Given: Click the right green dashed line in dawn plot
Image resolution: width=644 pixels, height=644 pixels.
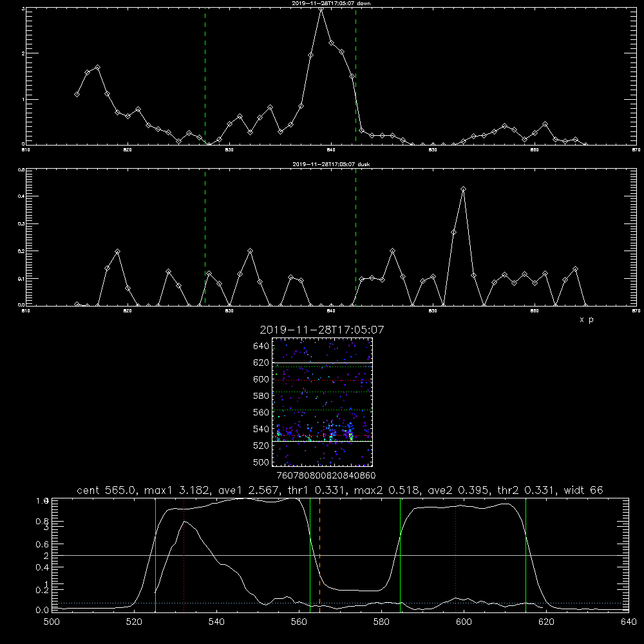Looking at the screenshot, I should click(355, 76).
